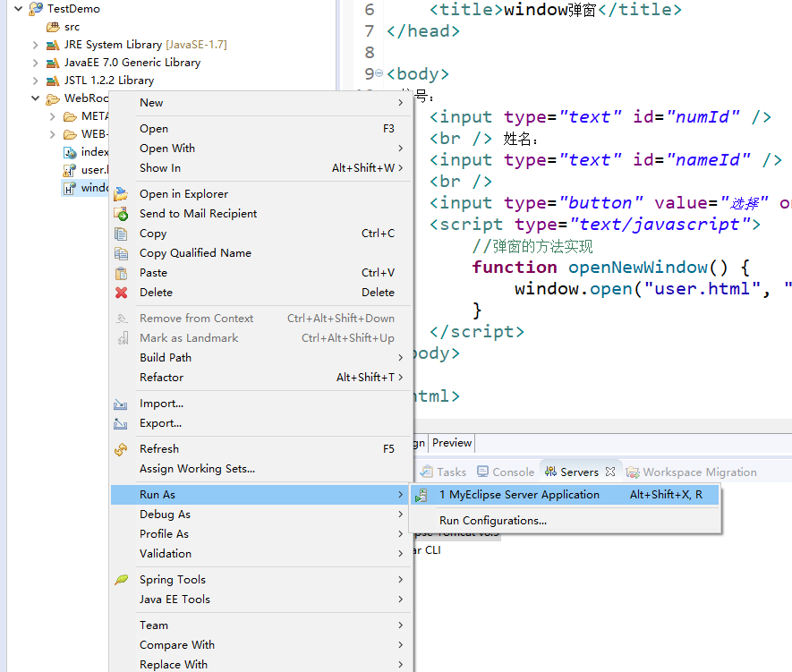Click the Refresh arrows icon
This screenshot has width=792, height=672.
point(121,449)
